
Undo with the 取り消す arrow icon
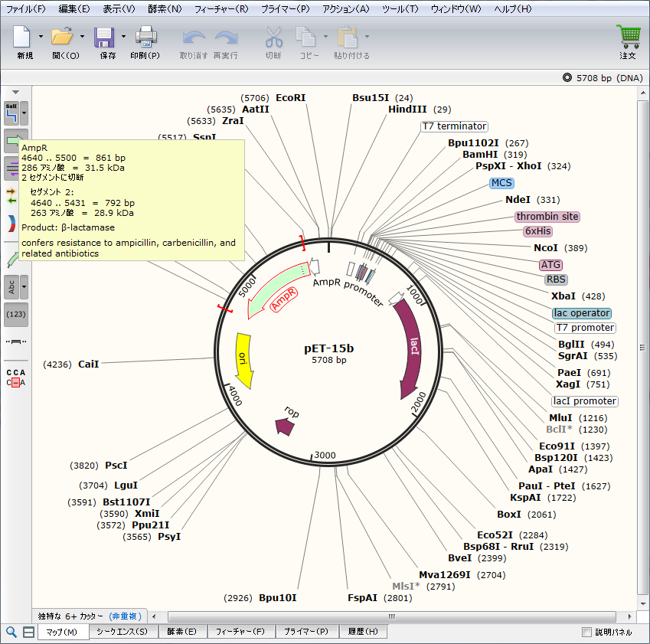pos(194,38)
